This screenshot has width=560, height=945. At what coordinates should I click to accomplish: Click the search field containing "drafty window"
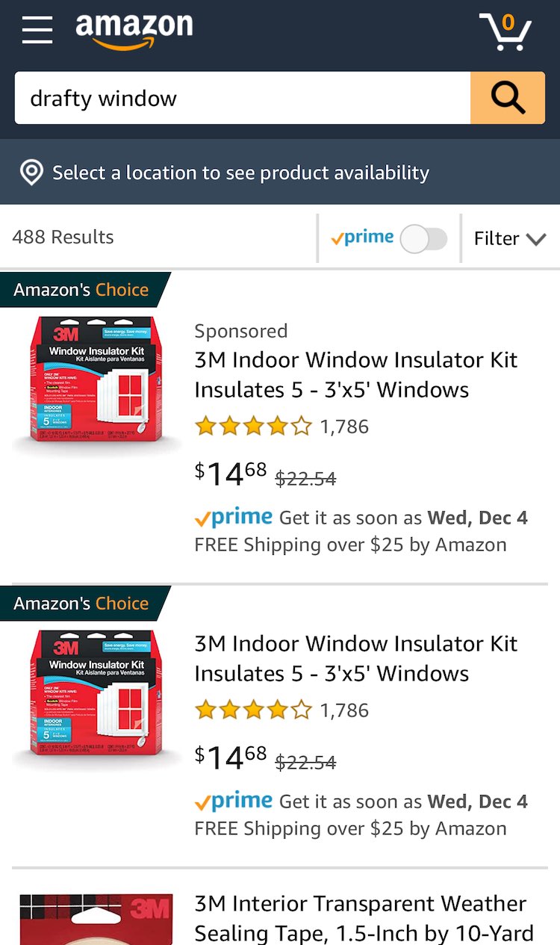tap(243, 98)
